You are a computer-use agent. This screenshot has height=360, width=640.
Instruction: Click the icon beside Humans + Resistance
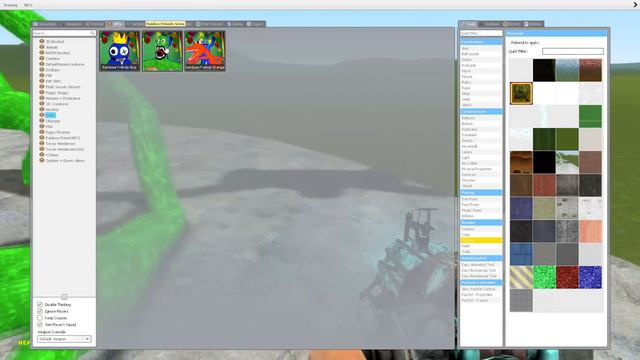click(x=42, y=98)
